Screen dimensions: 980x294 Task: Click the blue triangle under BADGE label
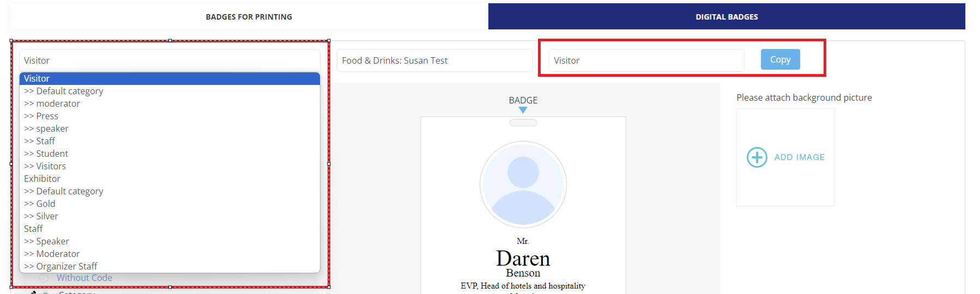(x=523, y=110)
